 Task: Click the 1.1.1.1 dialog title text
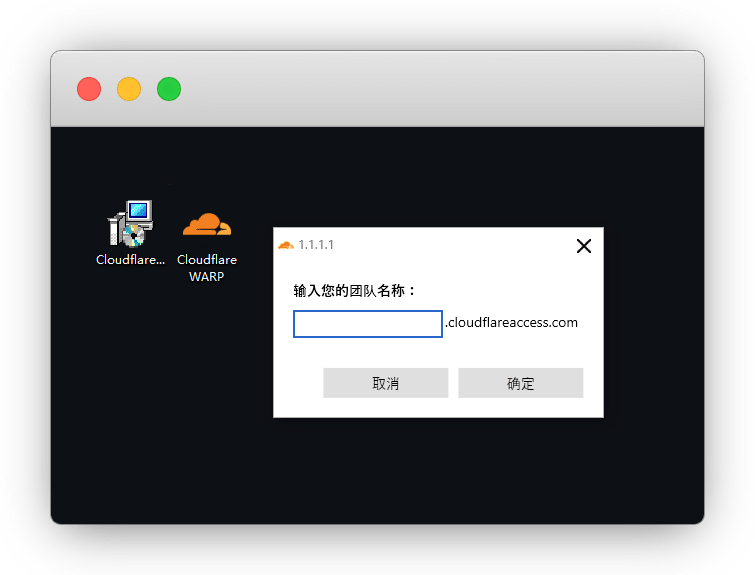(316, 245)
